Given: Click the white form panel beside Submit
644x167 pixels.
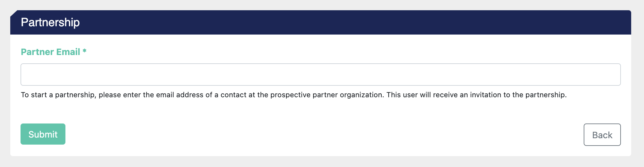Looking at the screenshot, I should pyautogui.click(x=321, y=134).
